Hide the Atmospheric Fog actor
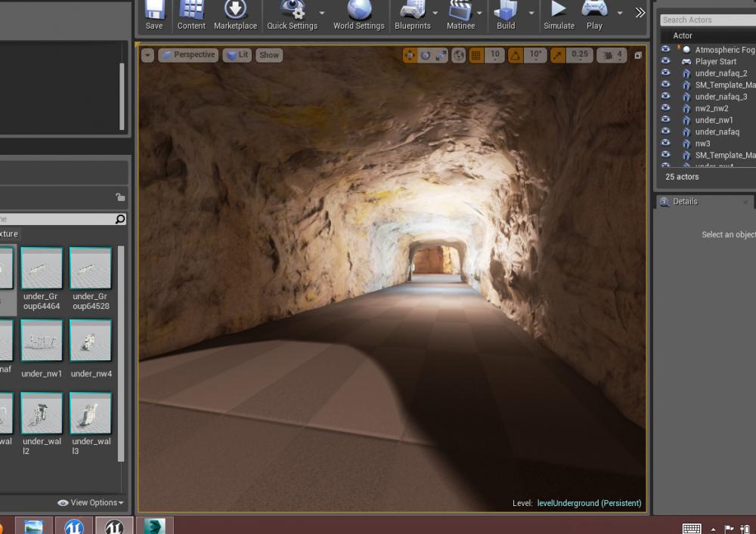Viewport: 756px width, 534px height. point(665,50)
